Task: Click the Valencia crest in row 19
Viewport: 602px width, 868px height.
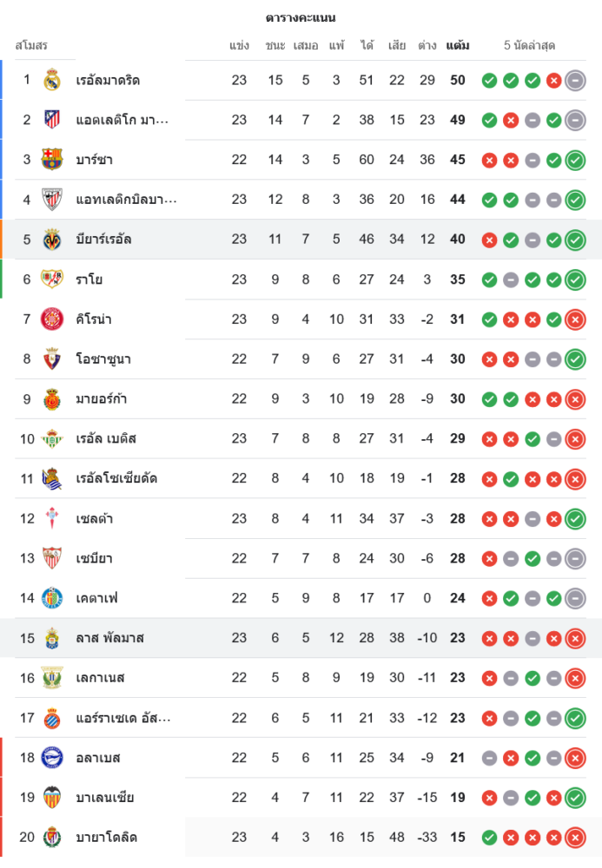Action: [52, 798]
